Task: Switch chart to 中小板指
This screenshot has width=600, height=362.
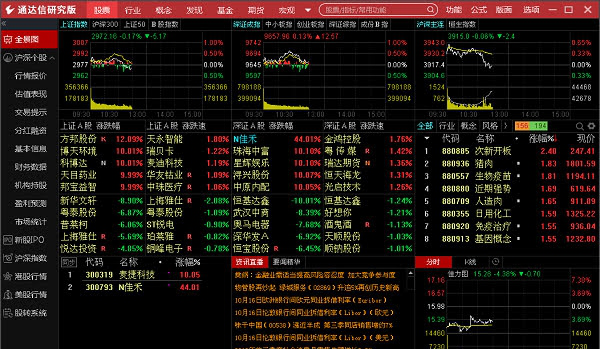Action: click(279, 24)
